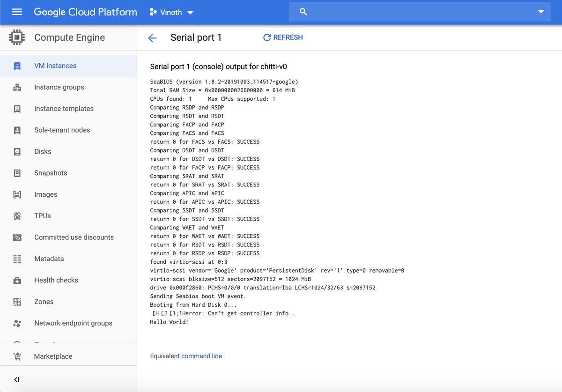562x392 pixels.
Task: Click the Instance templates icon
Action: point(17,109)
